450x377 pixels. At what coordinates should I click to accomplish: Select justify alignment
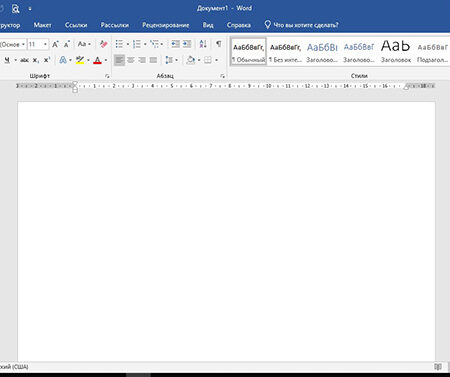(x=153, y=60)
